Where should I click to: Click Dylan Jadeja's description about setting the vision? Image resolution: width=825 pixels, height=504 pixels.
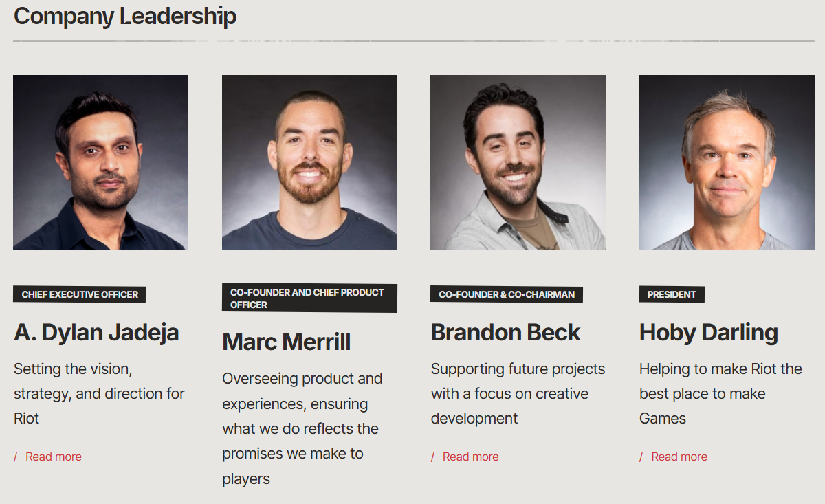[99, 393]
